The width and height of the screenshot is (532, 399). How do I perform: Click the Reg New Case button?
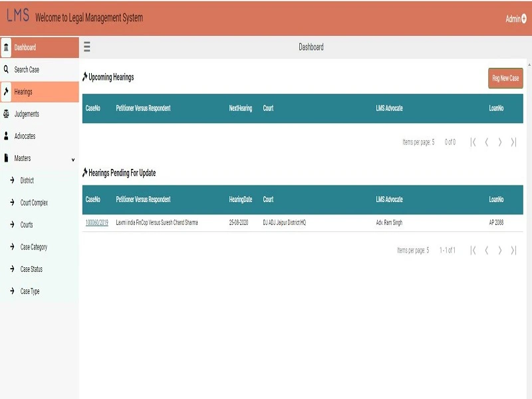point(505,78)
